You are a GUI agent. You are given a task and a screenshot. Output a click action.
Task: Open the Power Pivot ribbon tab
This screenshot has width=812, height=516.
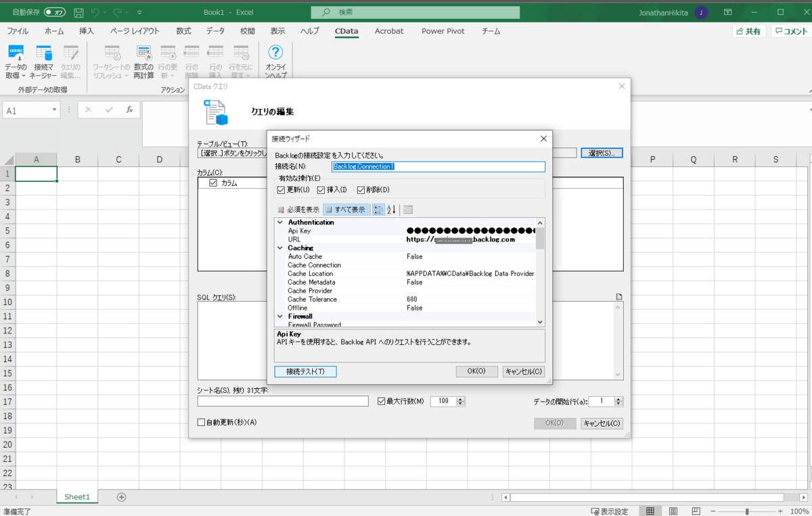click(x=442, y=31)
